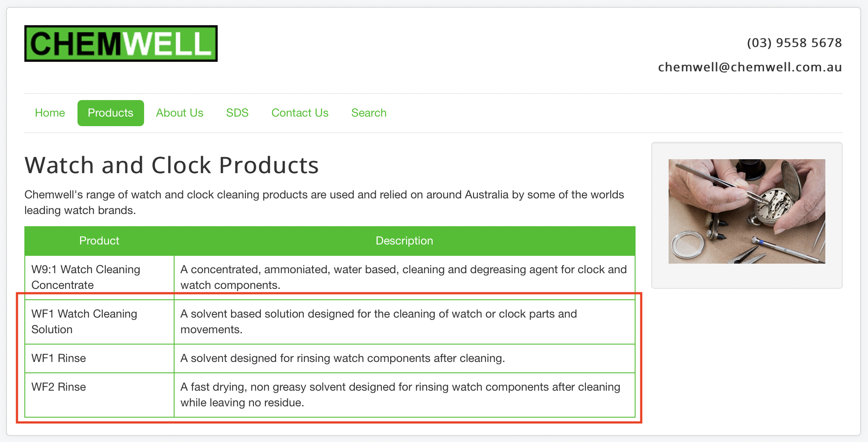The width and height of the screenshot is (868, 442).
Task: Click the Product column header
Action: [x=99, y=241]
